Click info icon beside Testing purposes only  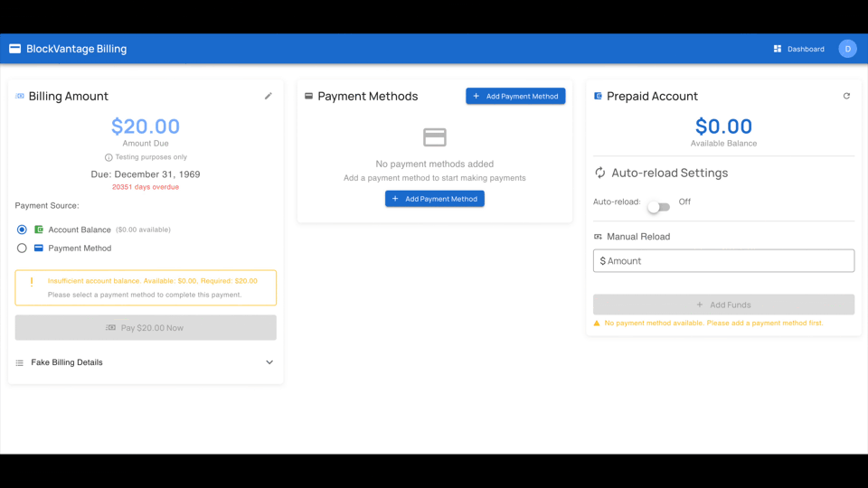pos(108,157)
